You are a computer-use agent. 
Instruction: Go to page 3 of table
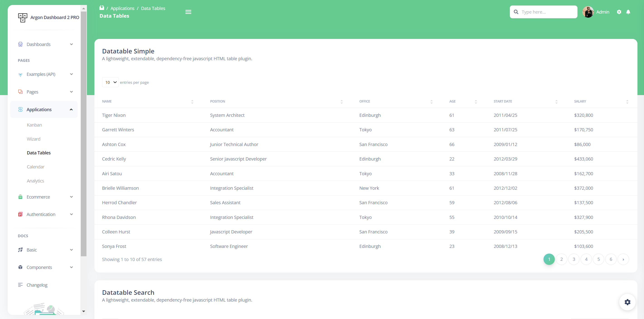tap(574, 259)
